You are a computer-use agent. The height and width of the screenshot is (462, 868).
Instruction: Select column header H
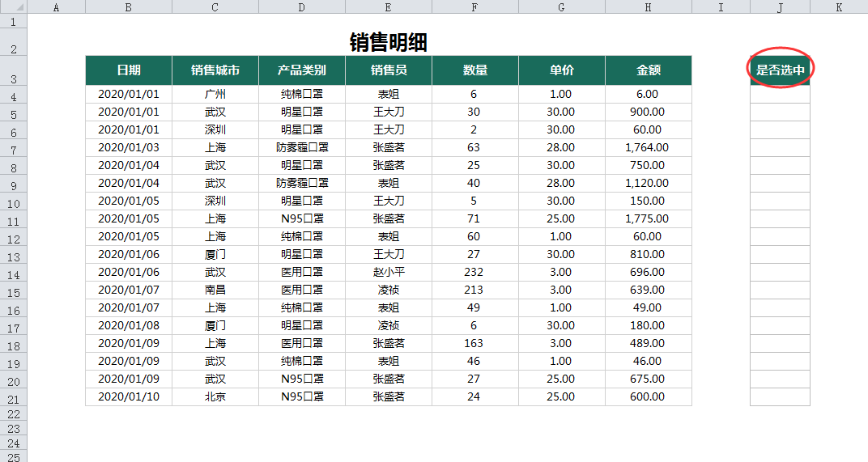648,6
